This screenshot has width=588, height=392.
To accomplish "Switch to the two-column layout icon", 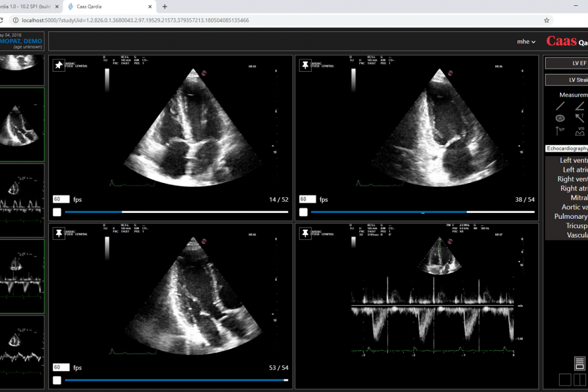I will pos(580,380).
